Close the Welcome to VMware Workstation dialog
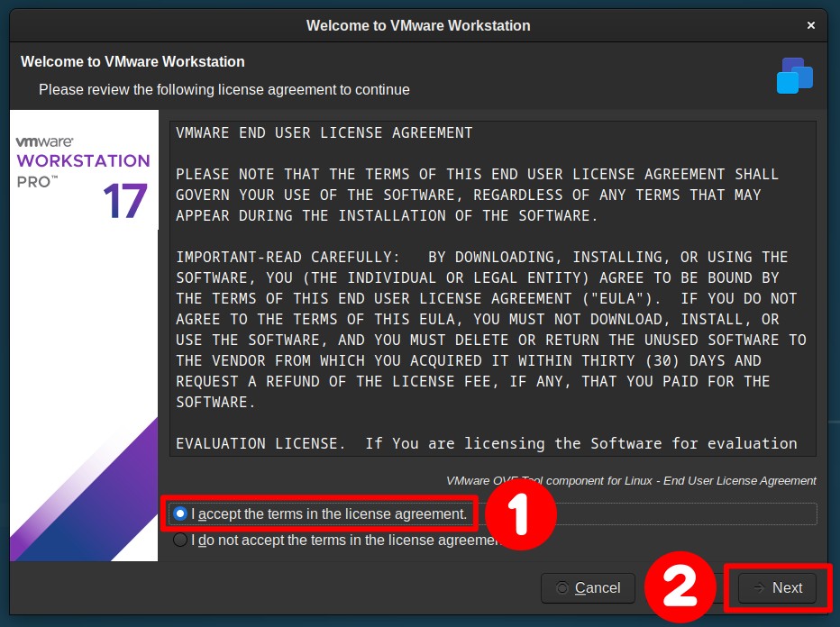Image resolution: width=840 pixels, height=627 pixels. coord(811,25)
